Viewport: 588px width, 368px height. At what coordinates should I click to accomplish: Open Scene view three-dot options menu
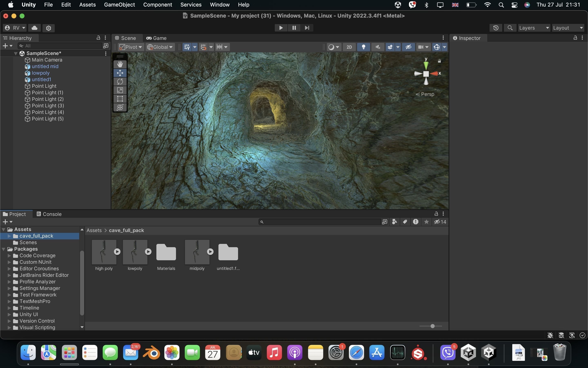(443, 38)
